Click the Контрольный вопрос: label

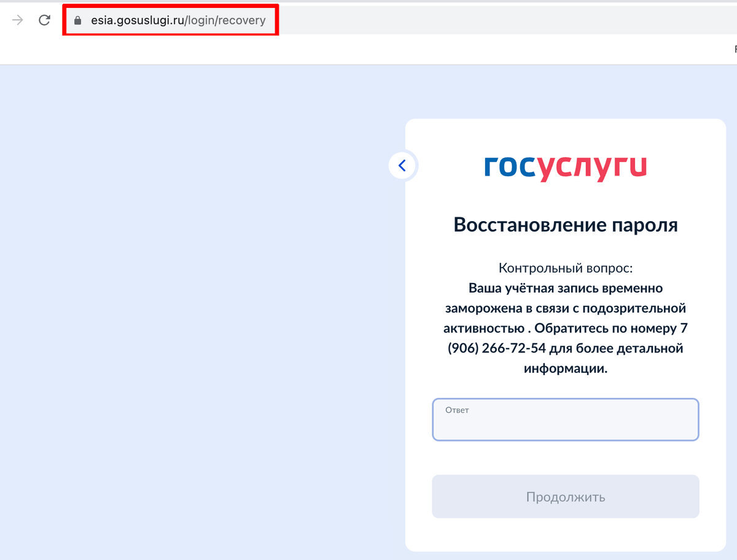pyautogui.click(x=566, y=268)
